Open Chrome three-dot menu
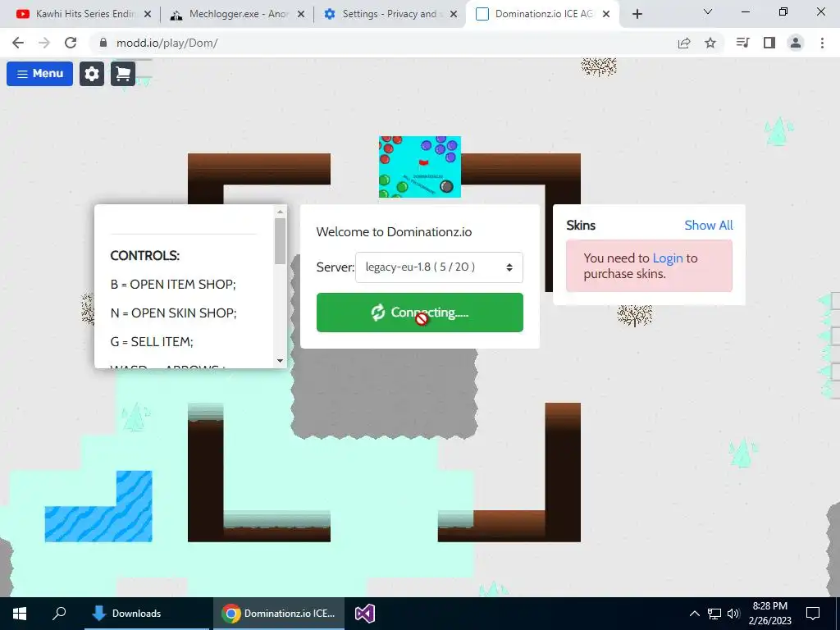840x630 pixels. click(822, 43)
